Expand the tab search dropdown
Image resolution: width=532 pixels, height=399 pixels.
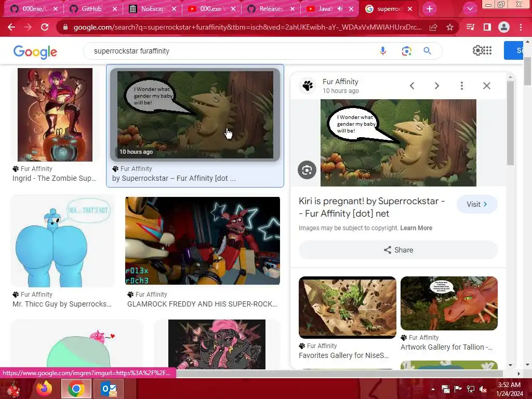click(x=470, y=9)
